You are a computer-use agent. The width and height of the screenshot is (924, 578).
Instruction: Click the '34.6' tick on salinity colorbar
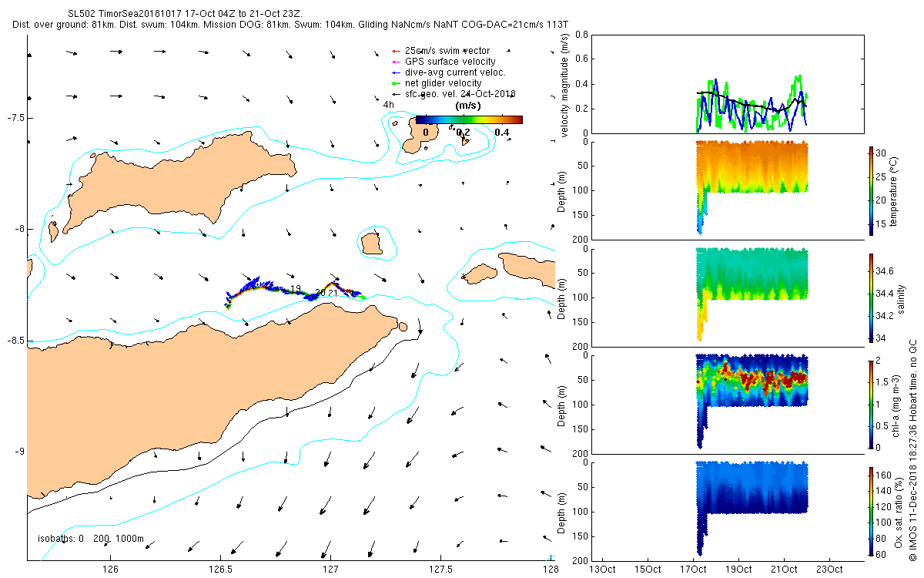click(886, 271)
